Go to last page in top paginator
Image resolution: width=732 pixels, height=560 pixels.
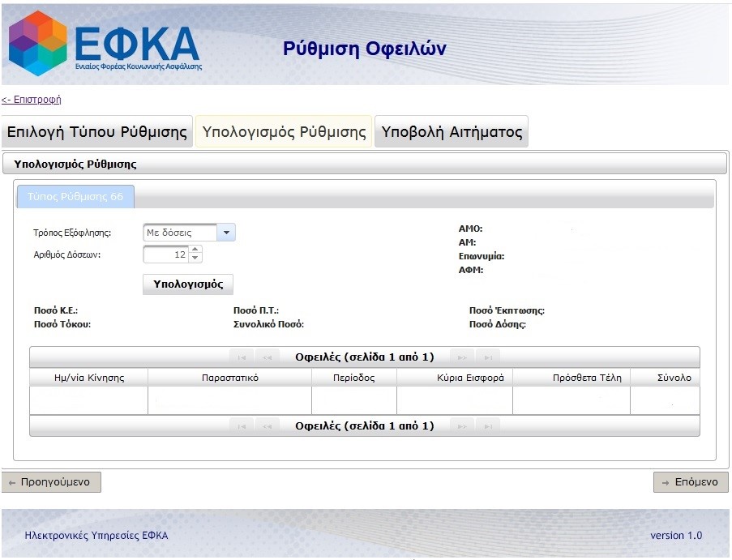pyautogui.click(x=487, y=357)
